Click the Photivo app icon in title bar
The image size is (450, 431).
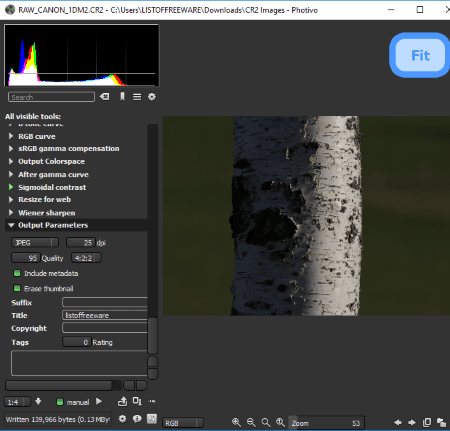click(x=10, y=10)
